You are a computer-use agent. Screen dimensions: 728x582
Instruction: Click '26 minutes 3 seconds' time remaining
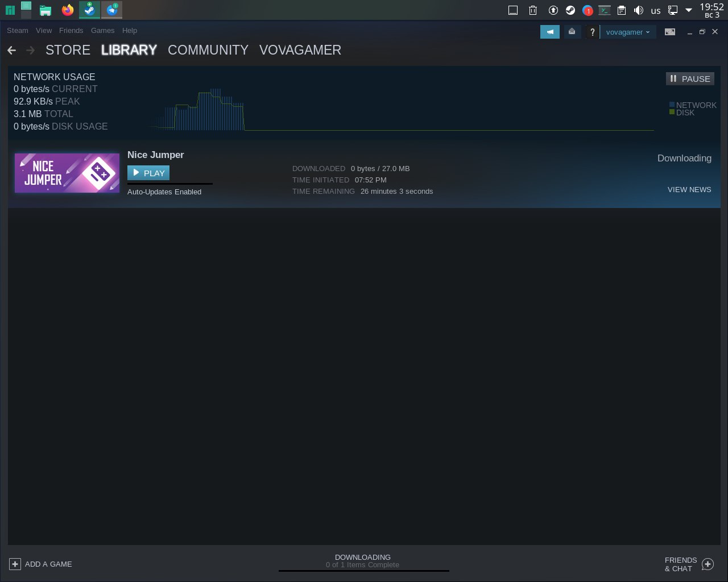click(396, 191)
